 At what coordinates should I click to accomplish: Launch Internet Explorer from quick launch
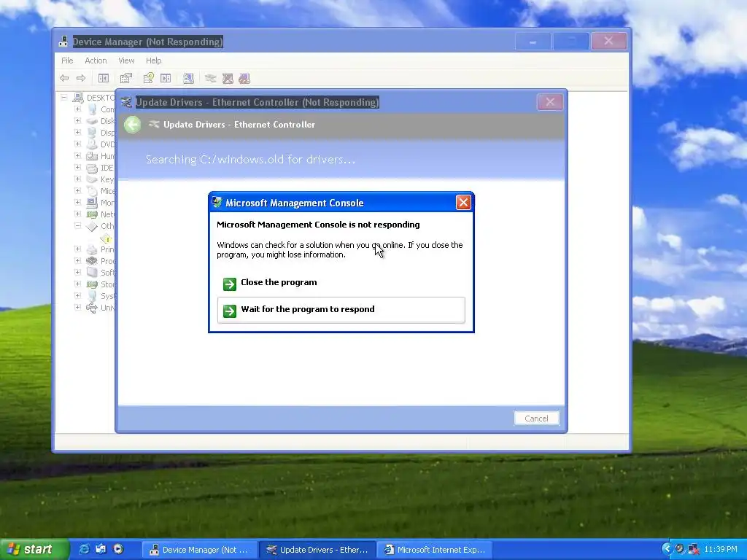[84, 549]
